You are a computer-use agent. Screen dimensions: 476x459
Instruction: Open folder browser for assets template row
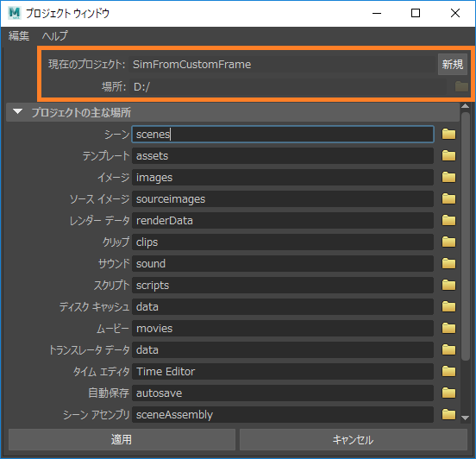[448, 155]
